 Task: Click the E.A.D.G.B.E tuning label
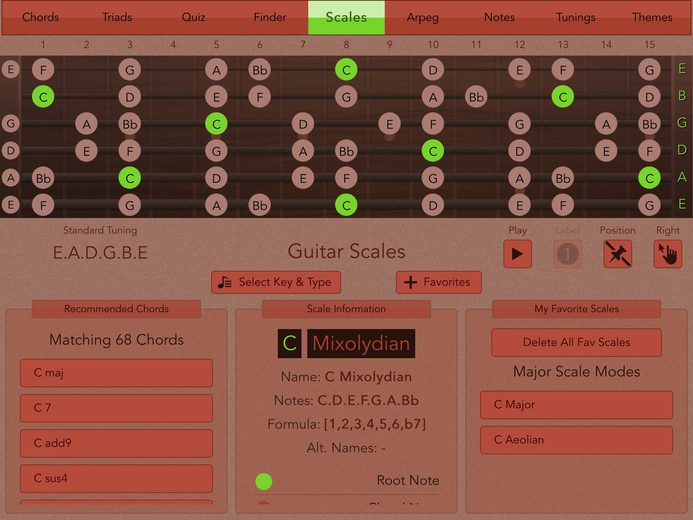[100, 253]
